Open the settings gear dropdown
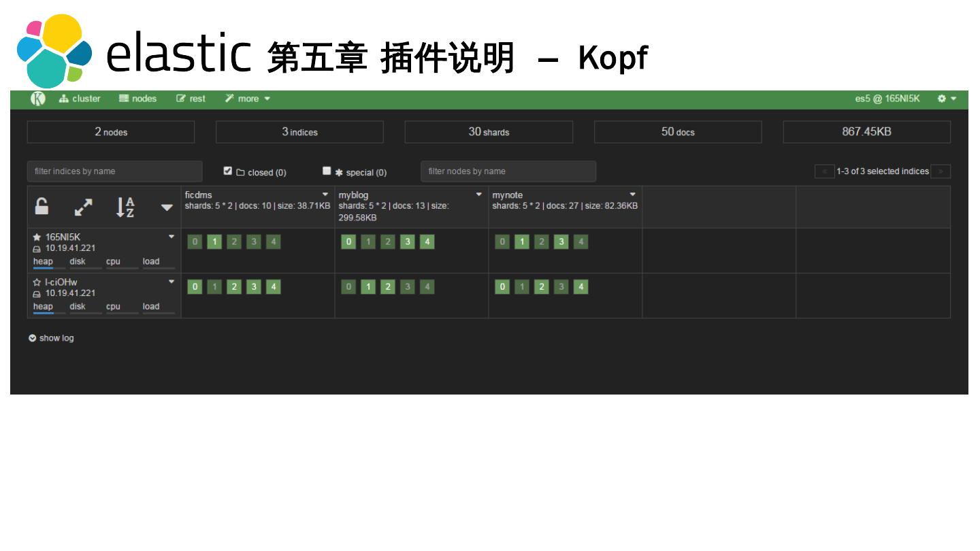 click(x=947, y=99)
